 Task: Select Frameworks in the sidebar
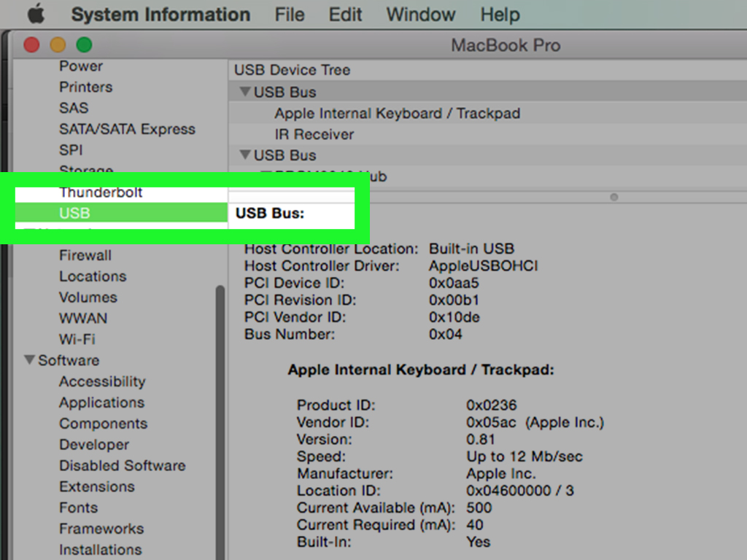coord(101,529)
